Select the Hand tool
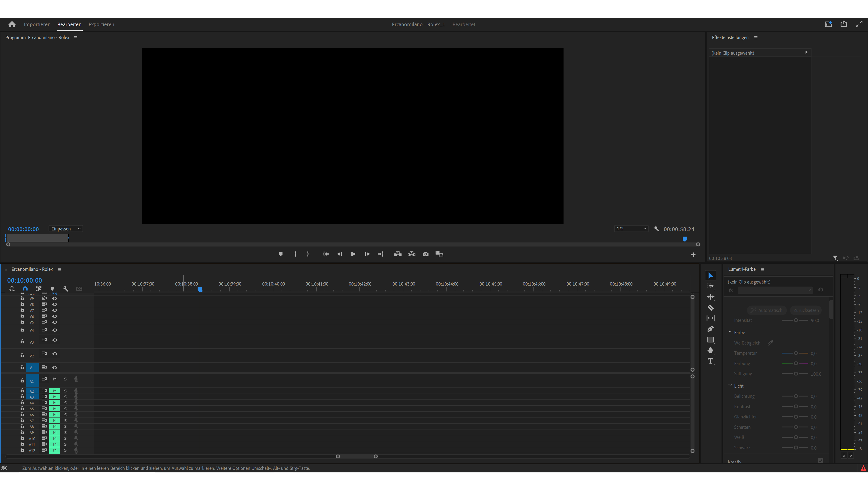Viewport: 868px width, 488px height. (710, 350)
